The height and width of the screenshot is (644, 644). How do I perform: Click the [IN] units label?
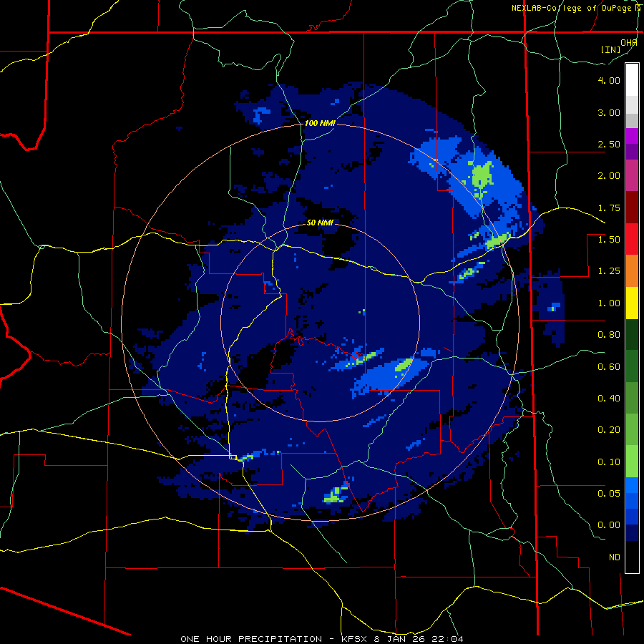point(610,49)
